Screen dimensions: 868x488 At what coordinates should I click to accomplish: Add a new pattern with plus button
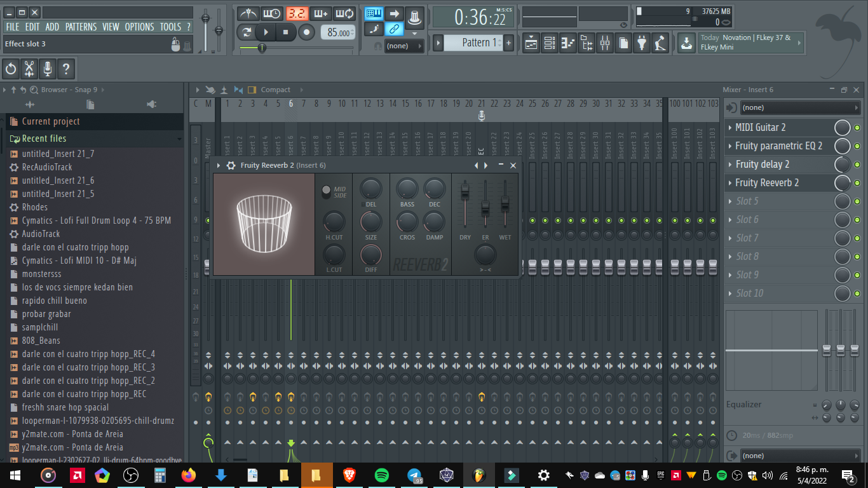coord(508,43)
